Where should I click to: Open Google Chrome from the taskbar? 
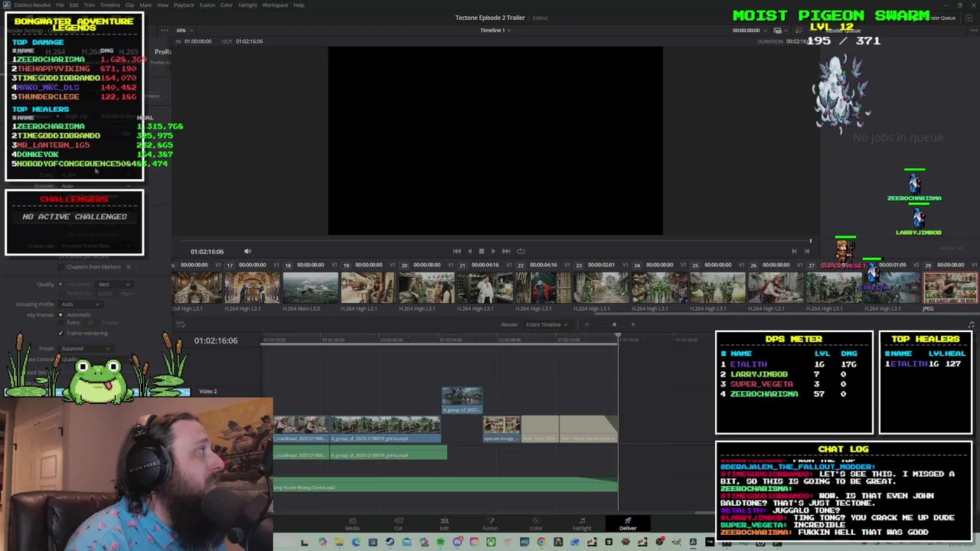point(541,543)
